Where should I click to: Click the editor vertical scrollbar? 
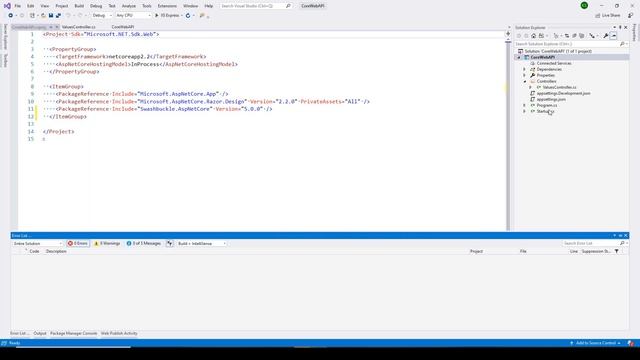coord(508,135)
